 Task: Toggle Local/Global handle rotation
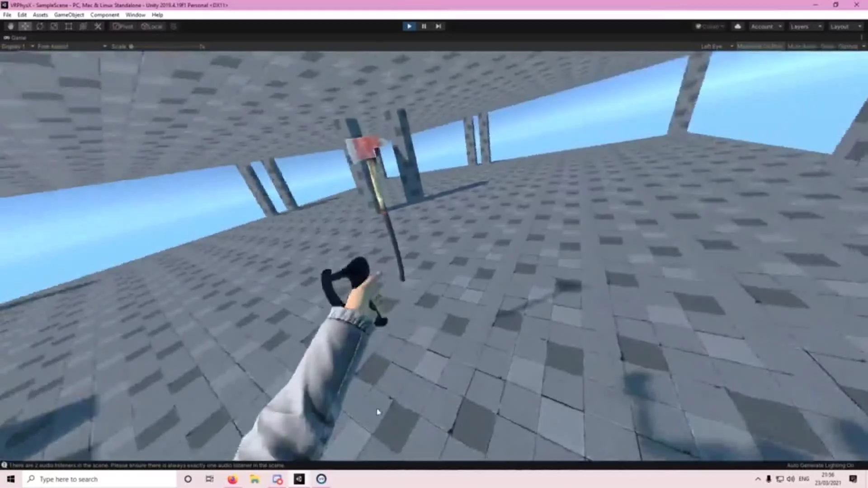(152, 26)
